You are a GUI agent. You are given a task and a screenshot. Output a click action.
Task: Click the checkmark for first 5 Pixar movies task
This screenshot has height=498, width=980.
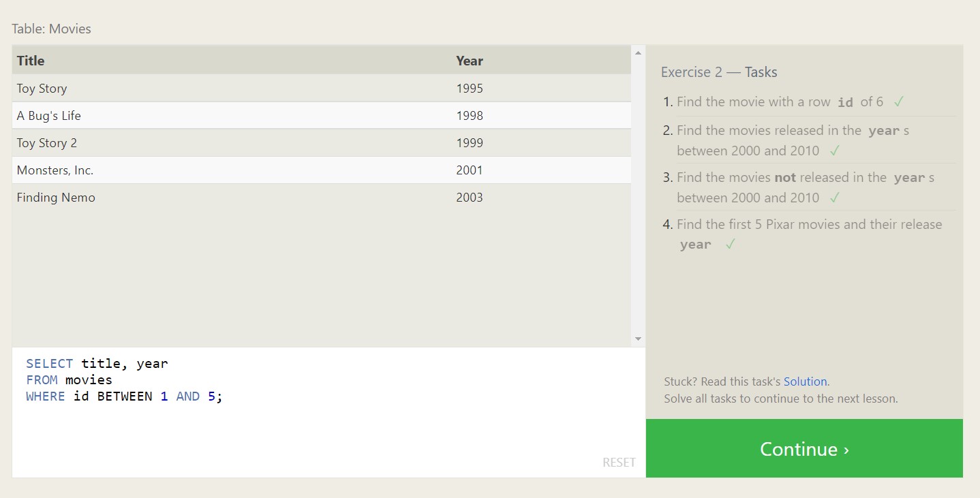pos(730,244)
